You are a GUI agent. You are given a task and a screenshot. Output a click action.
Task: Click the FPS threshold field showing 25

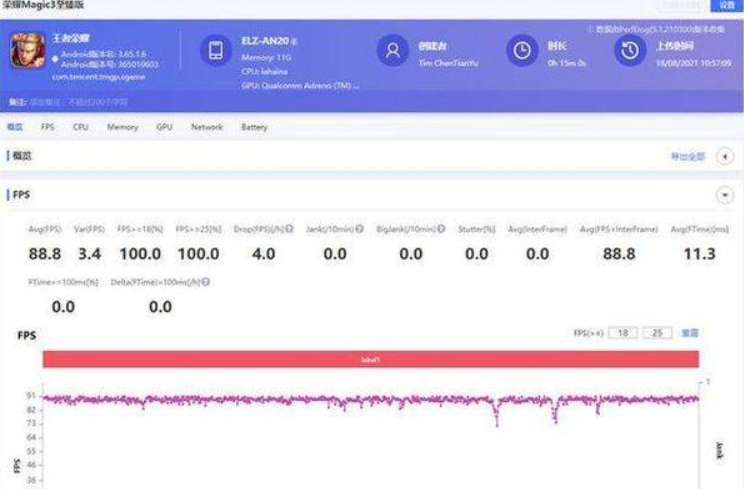(x=657, y=333)
